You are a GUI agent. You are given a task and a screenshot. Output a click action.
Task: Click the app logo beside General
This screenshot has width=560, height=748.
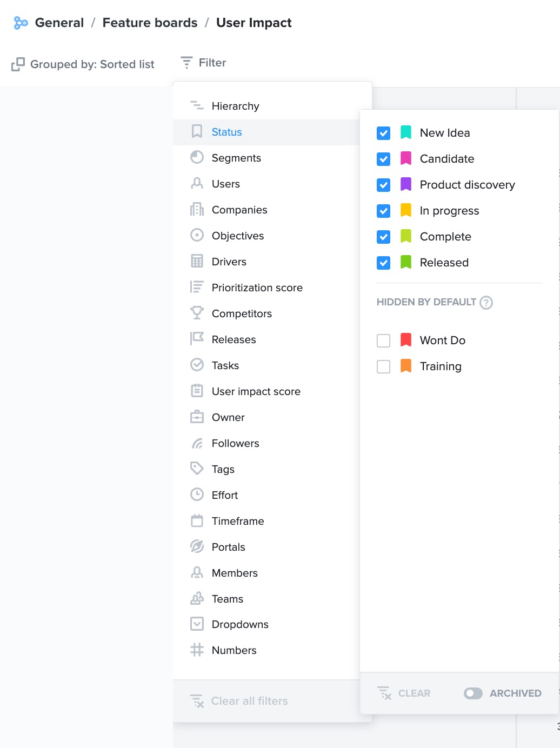[x=21, y=23]
